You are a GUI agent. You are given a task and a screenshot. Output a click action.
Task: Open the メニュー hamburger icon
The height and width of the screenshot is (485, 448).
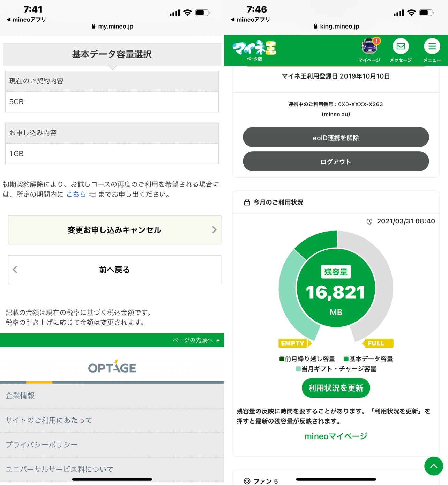[x=432, y=46]
